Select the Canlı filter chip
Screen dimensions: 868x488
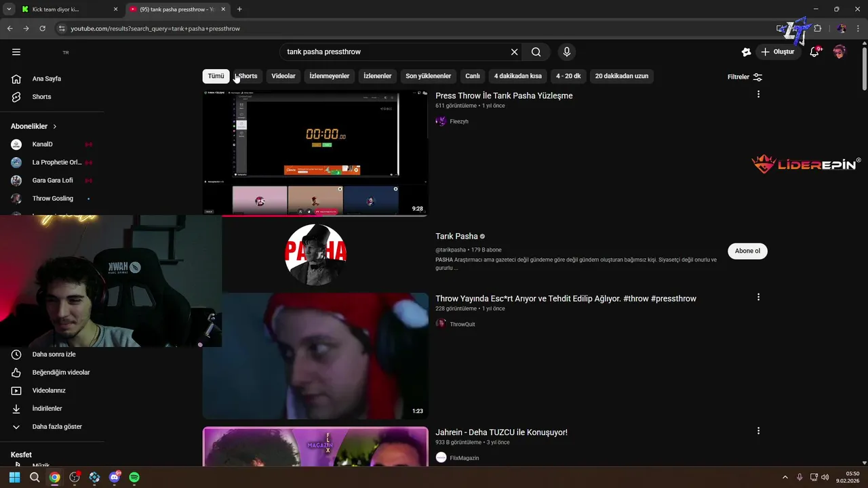(x=472, y=76)
